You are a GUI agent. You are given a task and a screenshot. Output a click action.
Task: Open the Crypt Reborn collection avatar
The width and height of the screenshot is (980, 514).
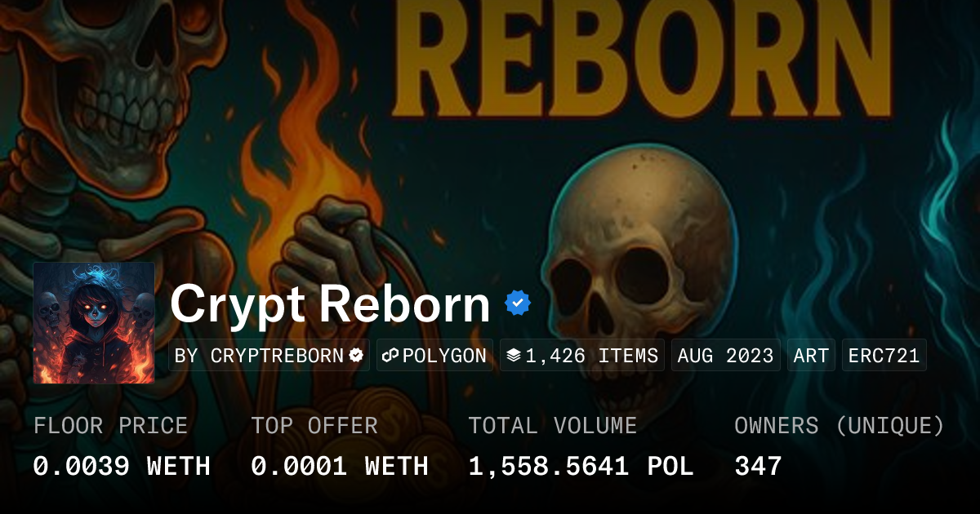click(x=94, y=323)
